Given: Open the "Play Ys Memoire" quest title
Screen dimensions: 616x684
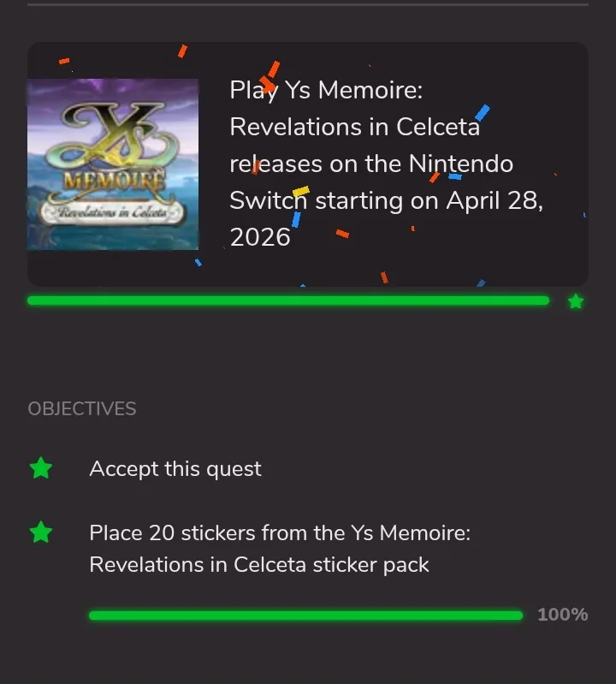Looking at the screenshot, I should coord(326,90).
